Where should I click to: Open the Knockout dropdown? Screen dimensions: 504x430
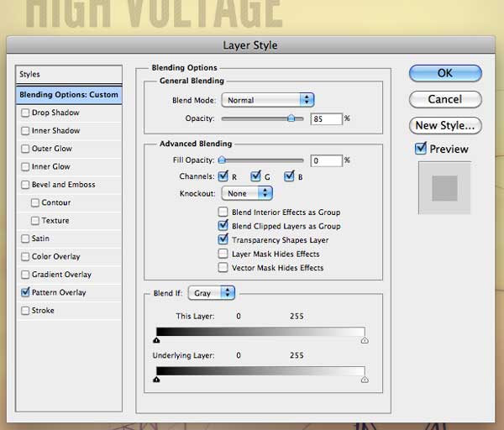(247, 193)
